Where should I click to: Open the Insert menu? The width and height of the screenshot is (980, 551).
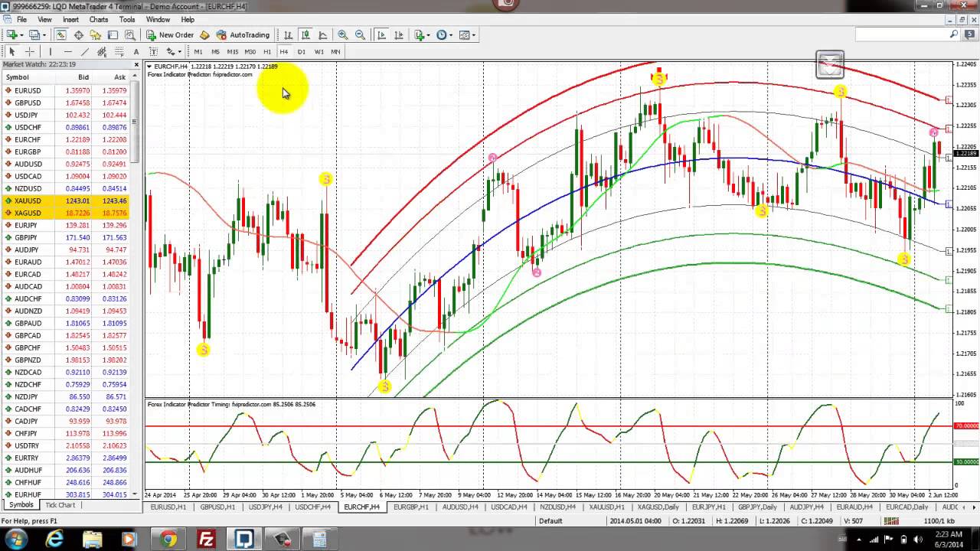click(x=70, y=19)
